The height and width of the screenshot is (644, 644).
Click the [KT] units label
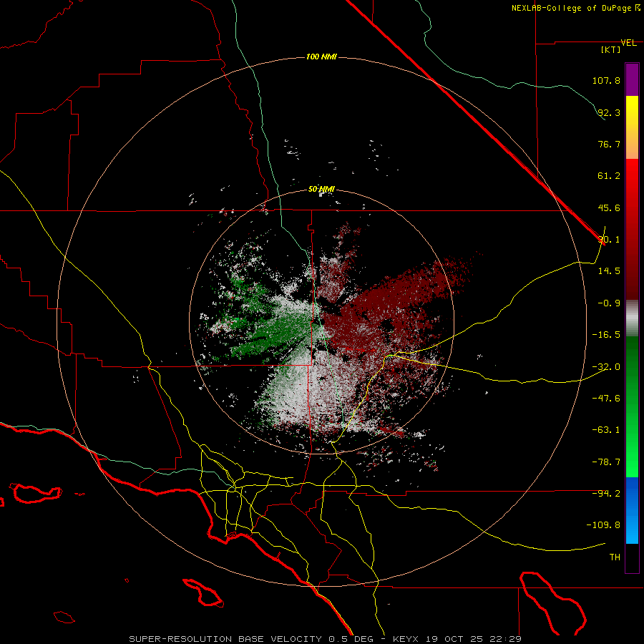pos(611,49)
